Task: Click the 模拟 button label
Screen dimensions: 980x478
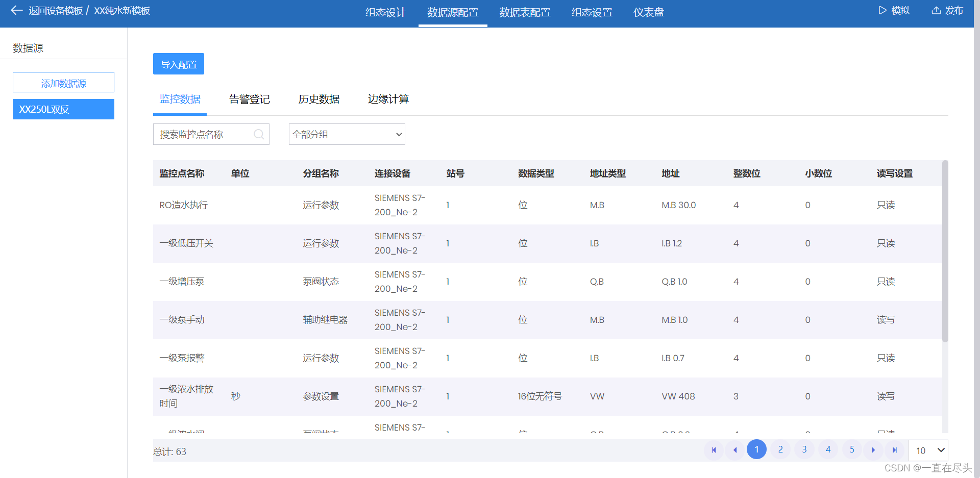Action: (x=900, y=10)
